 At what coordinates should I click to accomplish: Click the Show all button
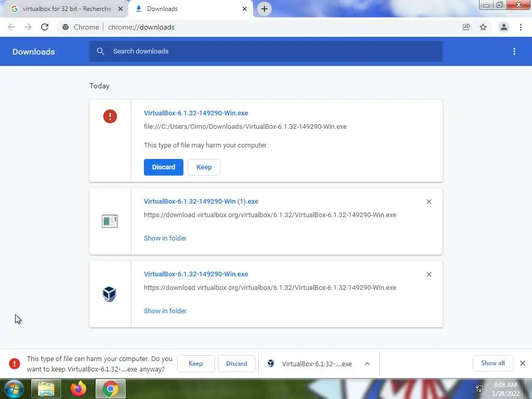pyautogui.click(x=493, y=363)
